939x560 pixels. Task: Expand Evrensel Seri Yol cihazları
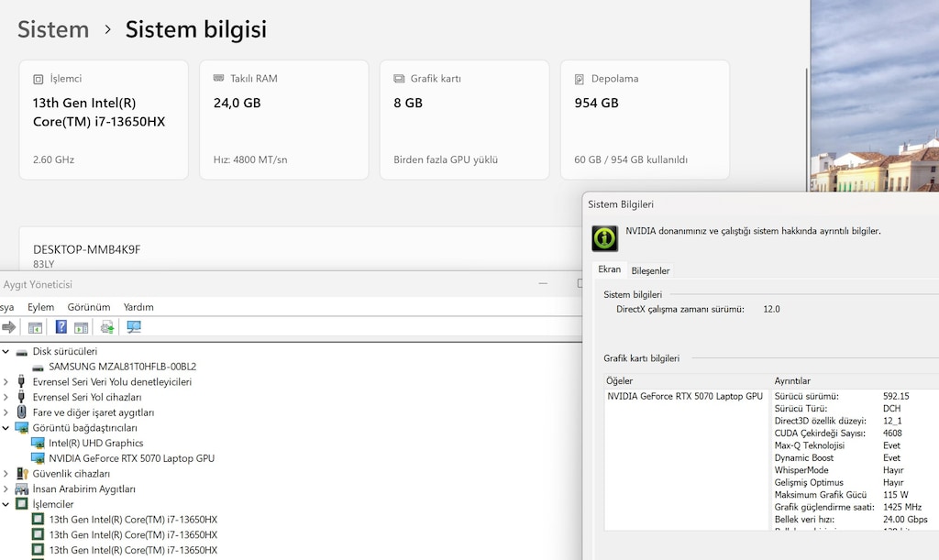point(6,397)
